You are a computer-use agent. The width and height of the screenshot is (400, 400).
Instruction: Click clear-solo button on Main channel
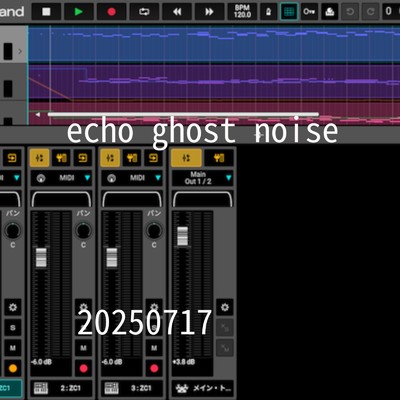point(225,328)
